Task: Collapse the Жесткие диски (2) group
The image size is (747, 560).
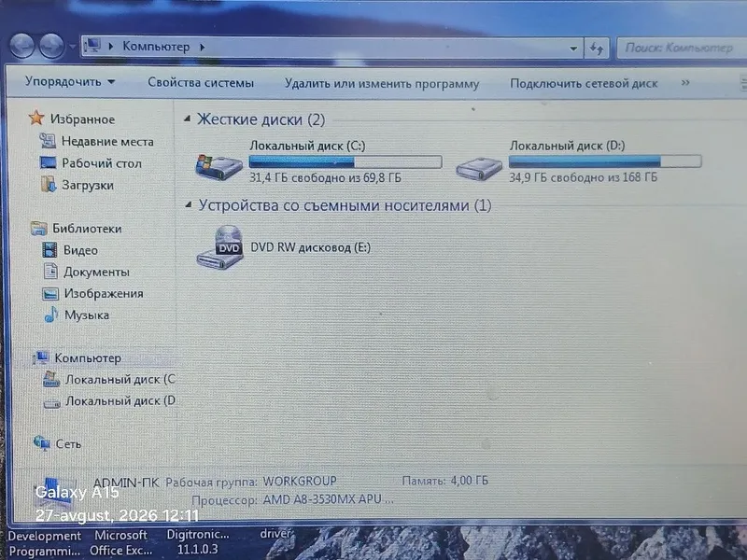Action: point(188,119)
